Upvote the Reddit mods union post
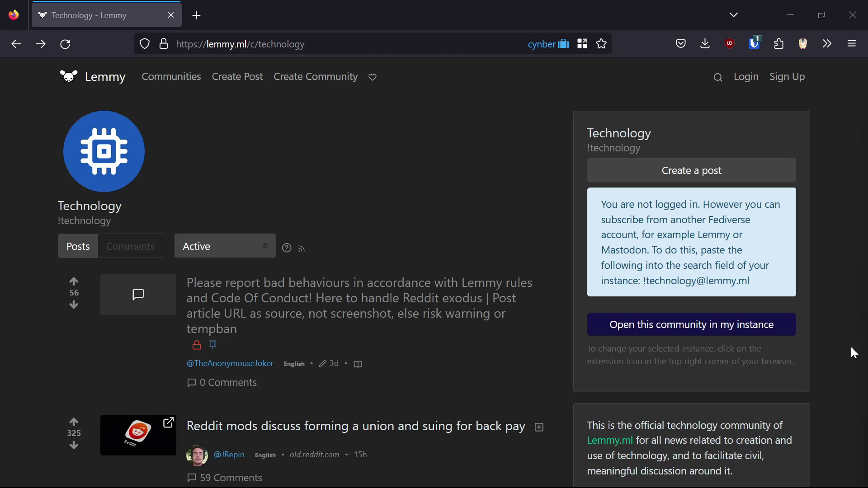 coord(74,422)
